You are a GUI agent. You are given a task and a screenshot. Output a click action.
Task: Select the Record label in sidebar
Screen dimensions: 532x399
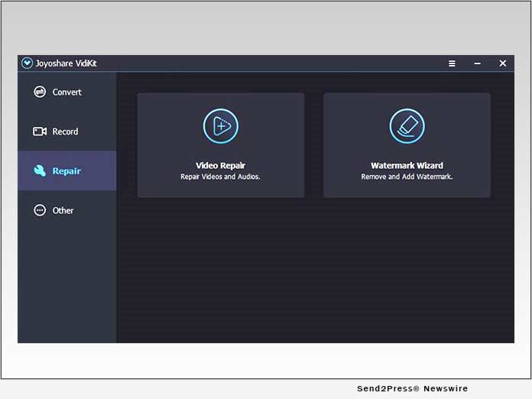click(65, 131)
